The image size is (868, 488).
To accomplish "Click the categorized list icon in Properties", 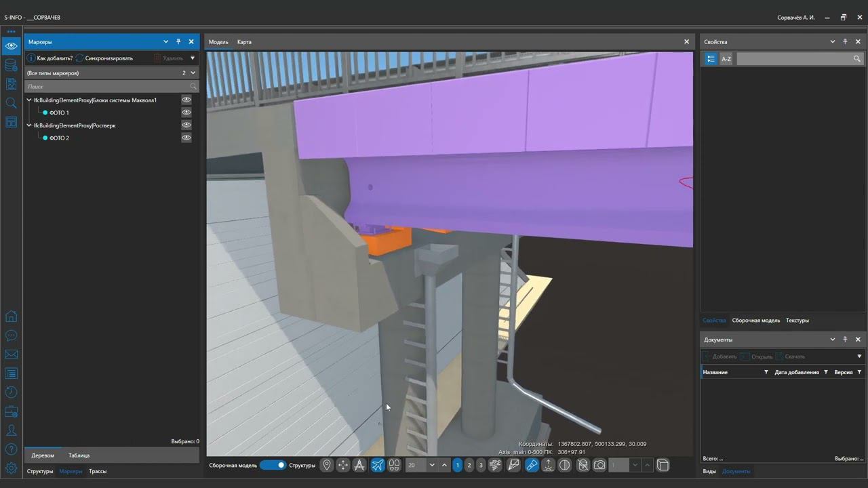I will click(x=711, y=59).
